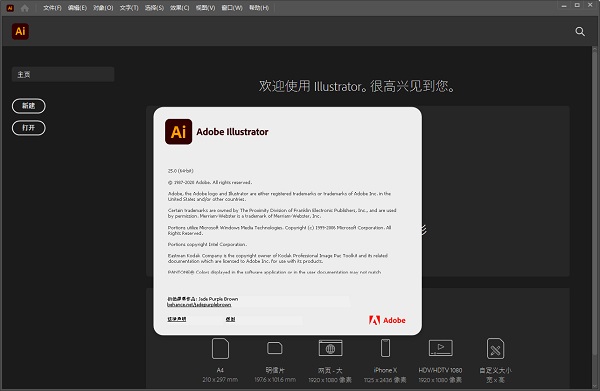The image size is (600, 391).
Task: Open the 编辑(E) menu
Action: (77, 8)
